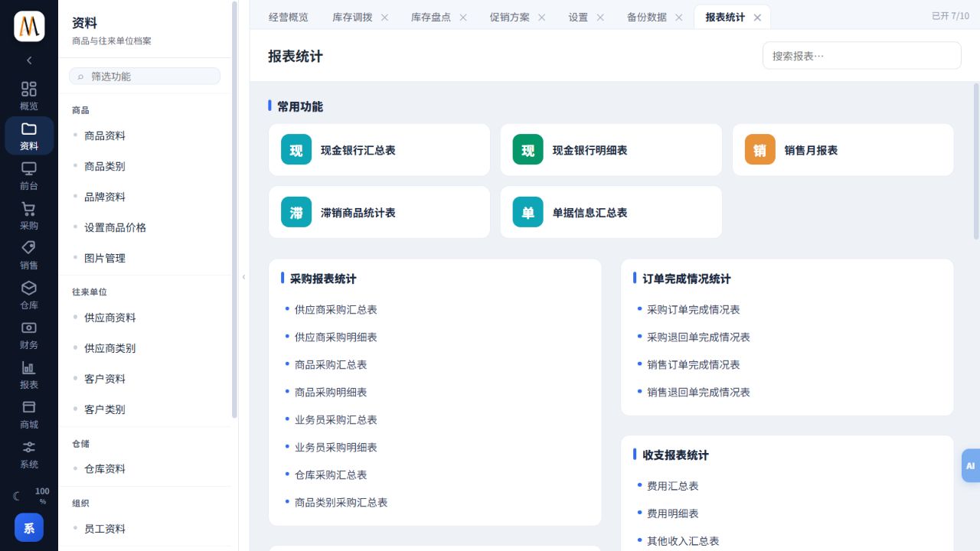Close the 设置 tab
Image resolution: width=980 pixels, height=551 pixels.
tap(600, 17)
